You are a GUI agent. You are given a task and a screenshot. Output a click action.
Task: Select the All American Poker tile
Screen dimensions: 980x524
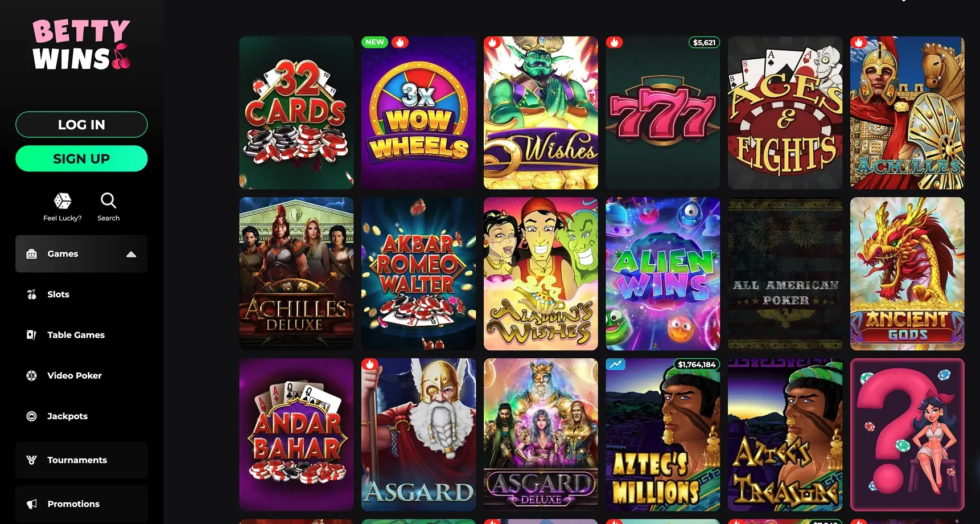pos(785,274)
